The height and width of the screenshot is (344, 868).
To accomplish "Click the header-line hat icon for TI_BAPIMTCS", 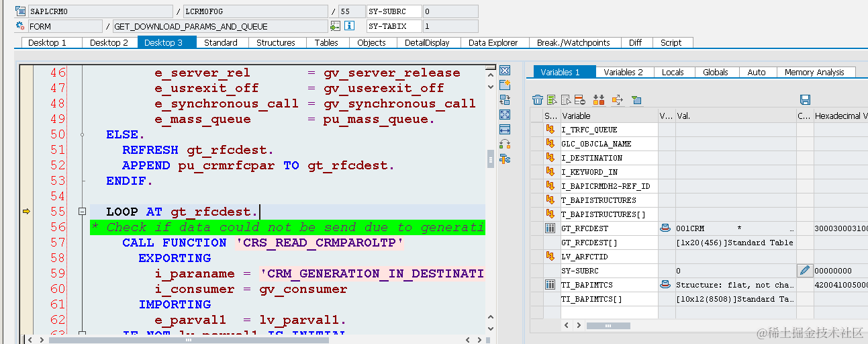I will pos(665,285).
